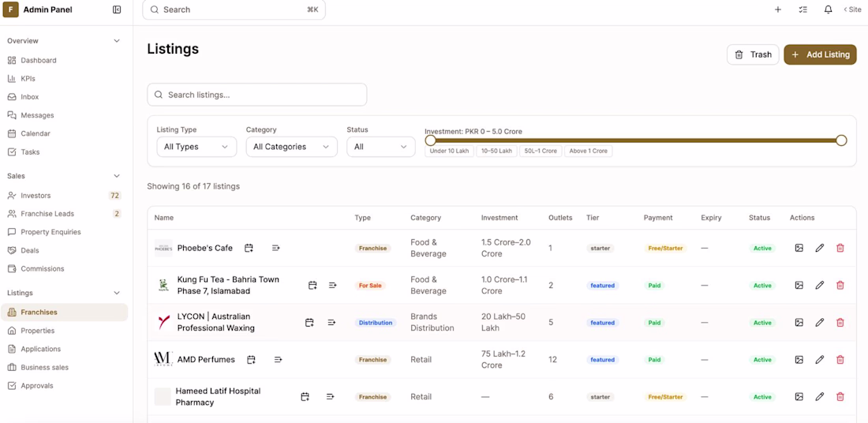Screen dimensions: 868x423
Task: Open Business sales page
Action: tap(64, 367)
